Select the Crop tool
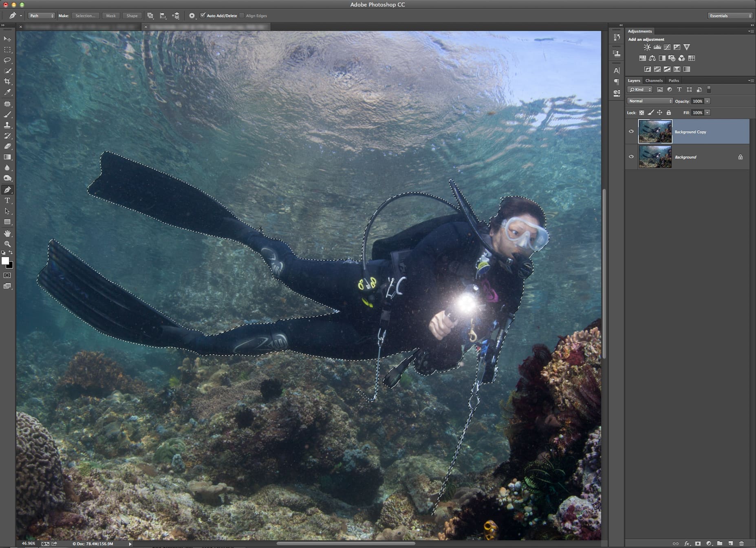The width and height of the screenshot is (756, 548). click(x=7, y=81)
